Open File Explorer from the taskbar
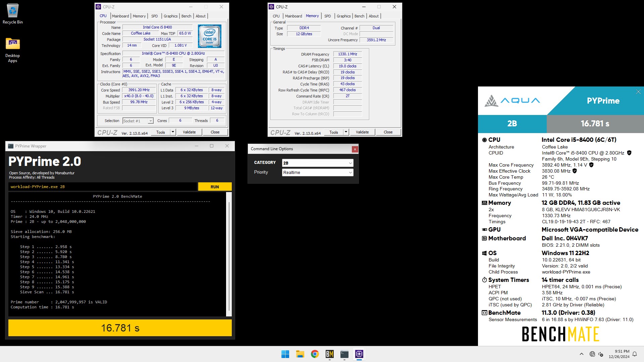The height and width of the screenshot is (362, 644). pyautogui.click(x=300, y=354)
